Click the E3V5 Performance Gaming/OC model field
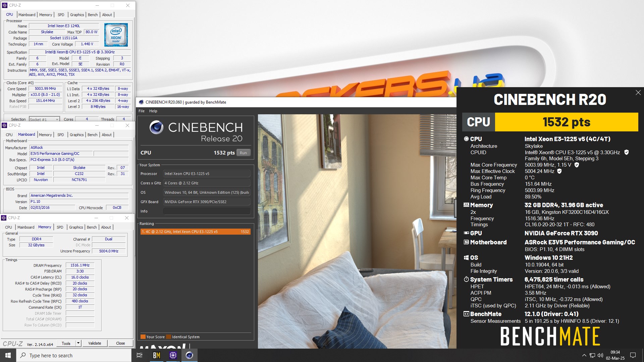644x362 pixels. (x=61, y=154)
